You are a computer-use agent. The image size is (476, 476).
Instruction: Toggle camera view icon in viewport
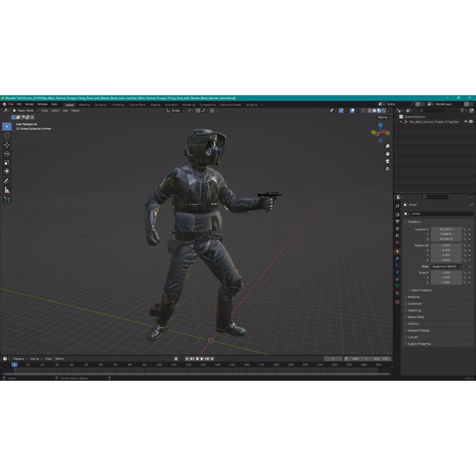387,161
